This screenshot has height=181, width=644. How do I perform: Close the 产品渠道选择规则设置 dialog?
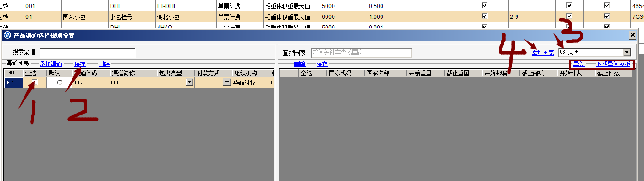(x=633, y=35)
